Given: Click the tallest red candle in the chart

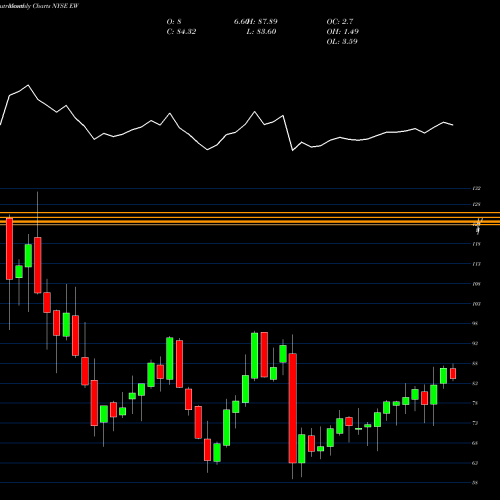Looking at the screenshot, I should point(293,408).
